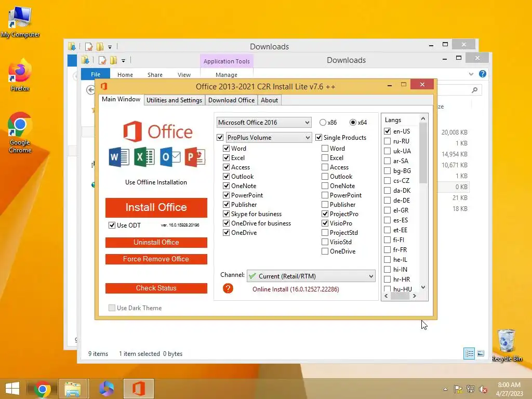Screen dimensions: 532x399
Task: Click the Excel application icon under Office logo
Action: pyautogui.click(x=144, y=157)
